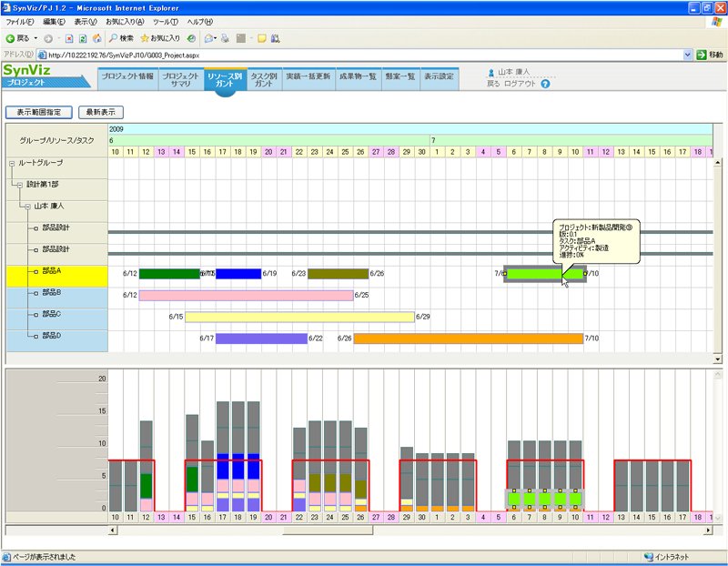Screen dimensions: 728x566
Task: Click the SynViz logo
Action: point(27,70)
